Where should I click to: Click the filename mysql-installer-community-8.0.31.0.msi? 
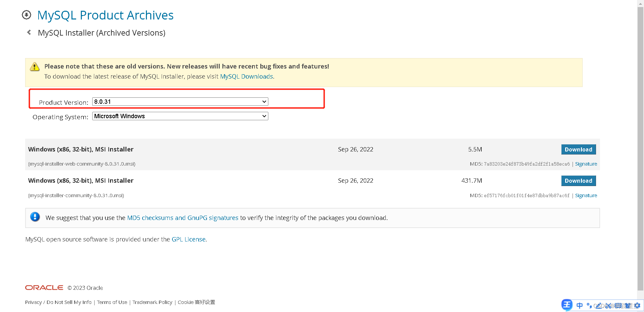pos(76,195)
